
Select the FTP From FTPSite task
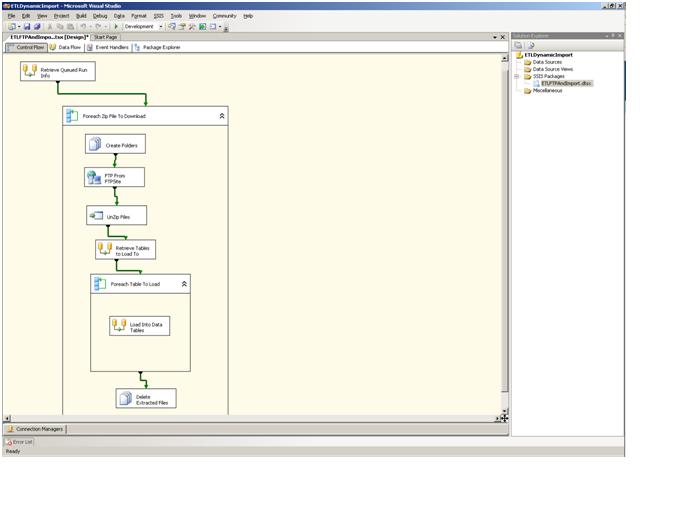(114, 177)
